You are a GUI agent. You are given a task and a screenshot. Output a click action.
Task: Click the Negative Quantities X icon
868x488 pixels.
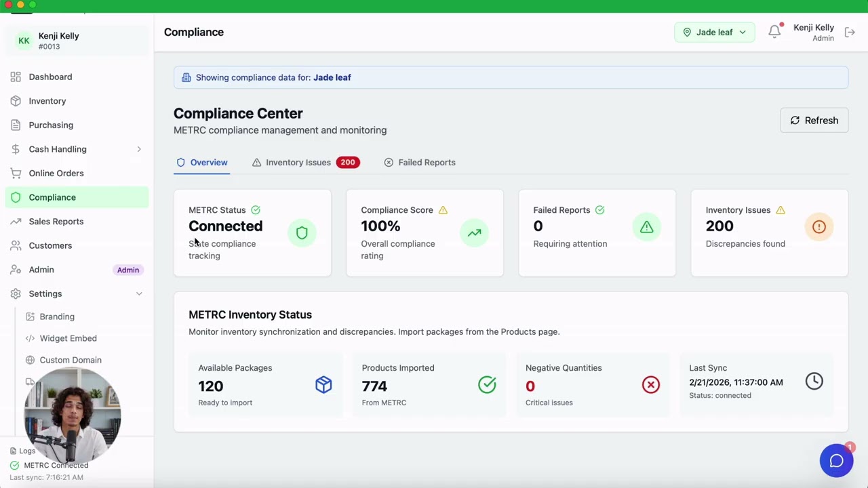point(650,385)
